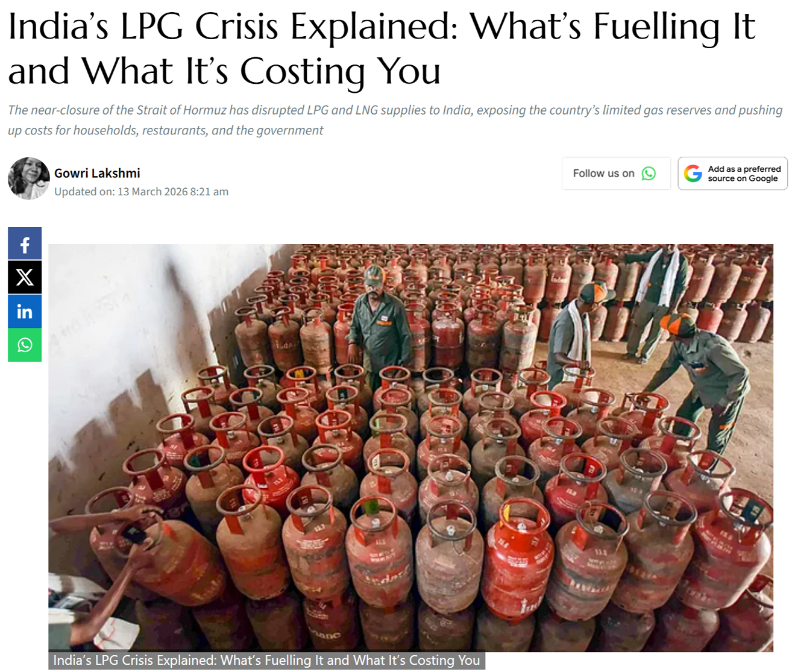This screenshot has width=792, height=672.
Task: Share the article on LinkedIn
Action: click(25, 311)
